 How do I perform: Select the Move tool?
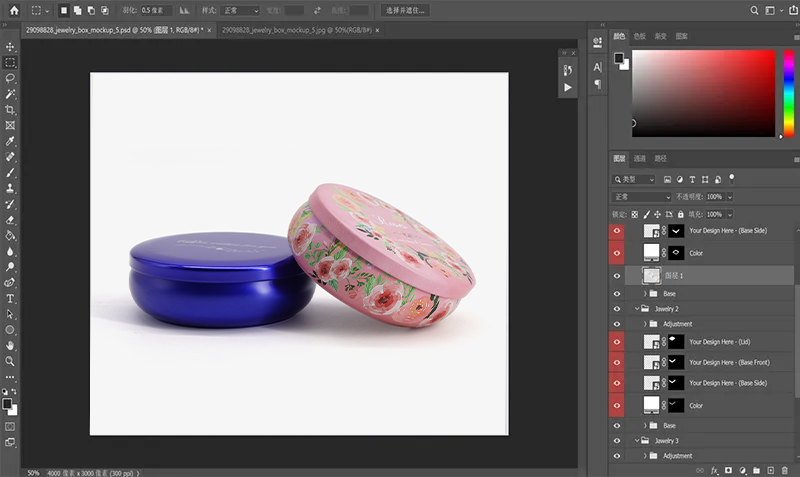coord(10,47)
